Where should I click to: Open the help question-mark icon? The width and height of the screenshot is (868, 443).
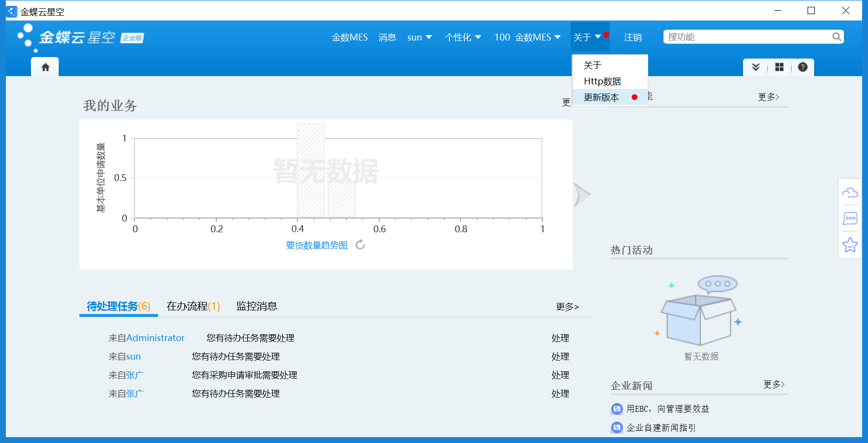coord(803,67)
